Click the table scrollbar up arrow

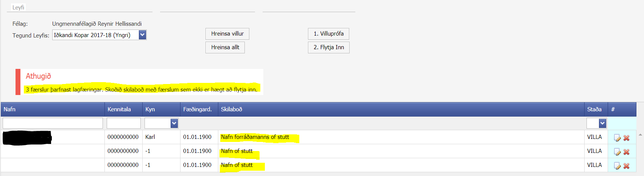click(640, 134)
